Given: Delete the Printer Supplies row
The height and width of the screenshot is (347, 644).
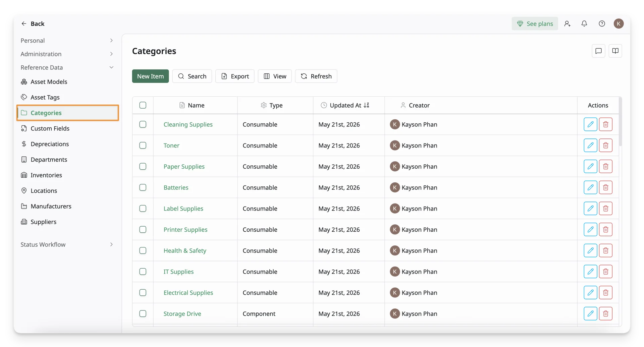Looking at the screenshot, I should [605, 230].
